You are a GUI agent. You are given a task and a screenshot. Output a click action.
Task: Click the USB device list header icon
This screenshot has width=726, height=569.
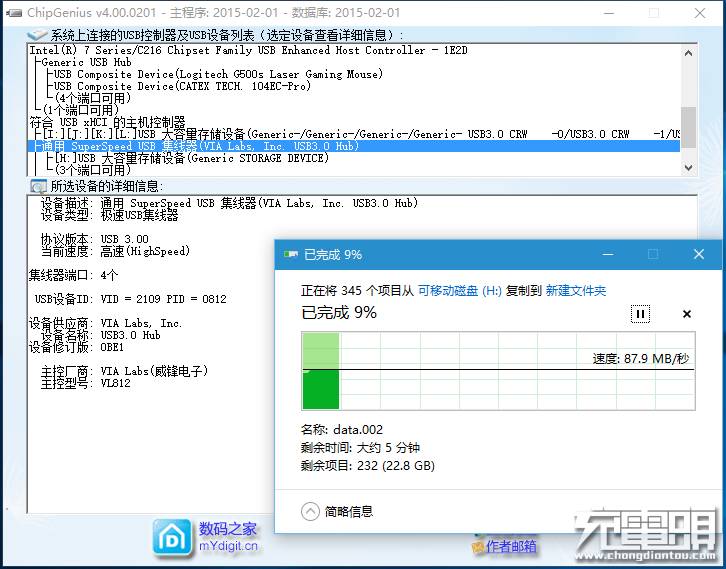[37, 35]
